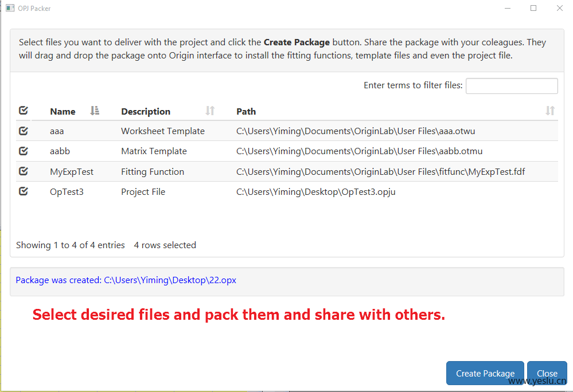Click the '4 rows selected' text
This screenshot has width=573, height=392.
[x=165, y=245]
